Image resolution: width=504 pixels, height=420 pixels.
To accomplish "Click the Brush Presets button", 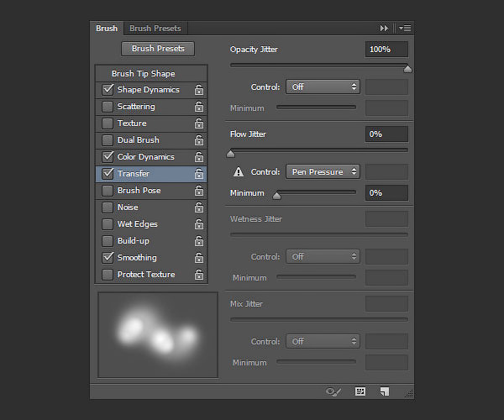I will (158, 49).
